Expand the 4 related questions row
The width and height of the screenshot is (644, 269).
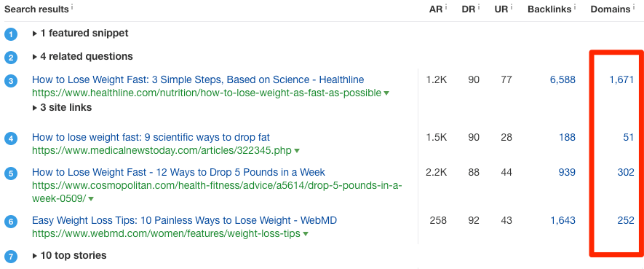point(82,57)
